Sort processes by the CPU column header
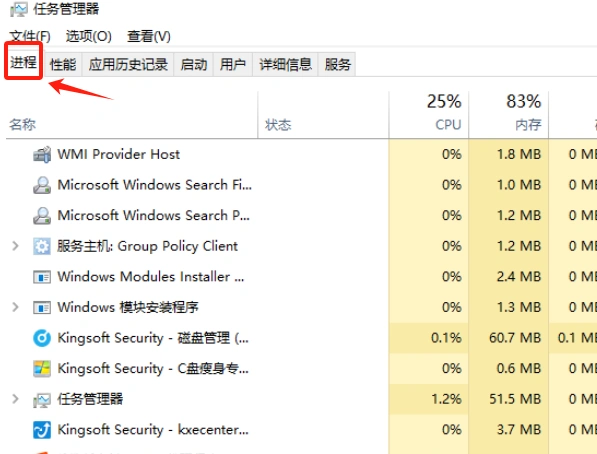The image size is (597, 454). [x=429, y=114]
